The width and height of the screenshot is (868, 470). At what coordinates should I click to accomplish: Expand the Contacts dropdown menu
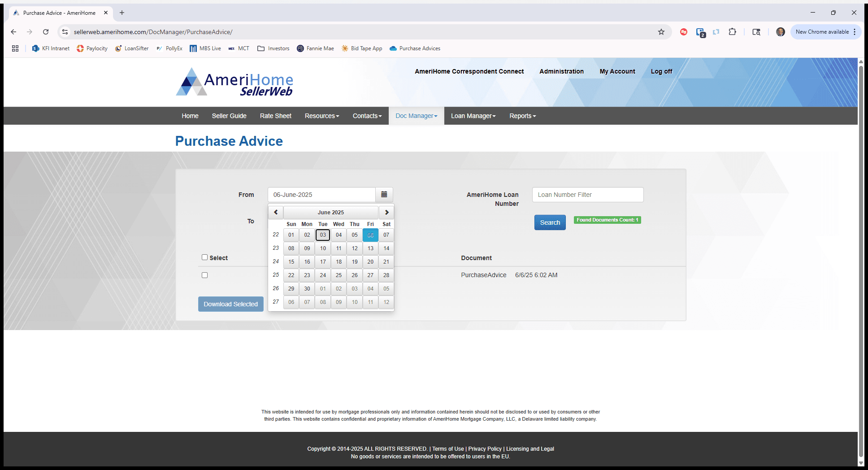click(367, 116)
